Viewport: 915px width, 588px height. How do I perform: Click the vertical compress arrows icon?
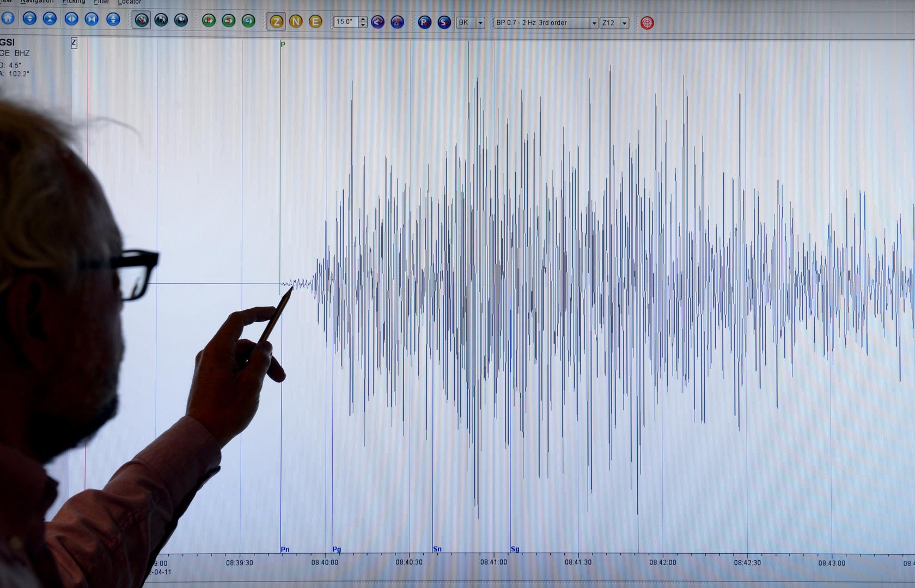50,19
